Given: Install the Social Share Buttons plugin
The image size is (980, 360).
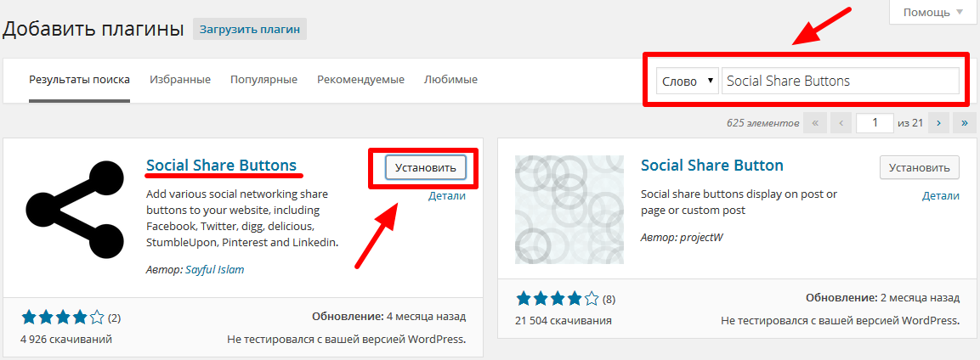Looking at the screenshot, I should coord(426,167).
